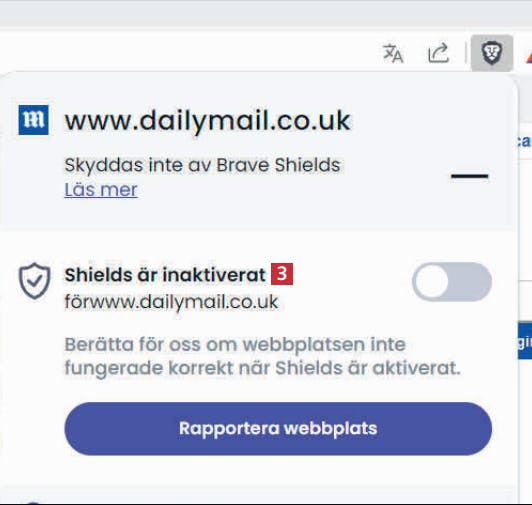Click the share page icon
The height and width of the screenshot is (505, 532).
[x=438, y=53]
